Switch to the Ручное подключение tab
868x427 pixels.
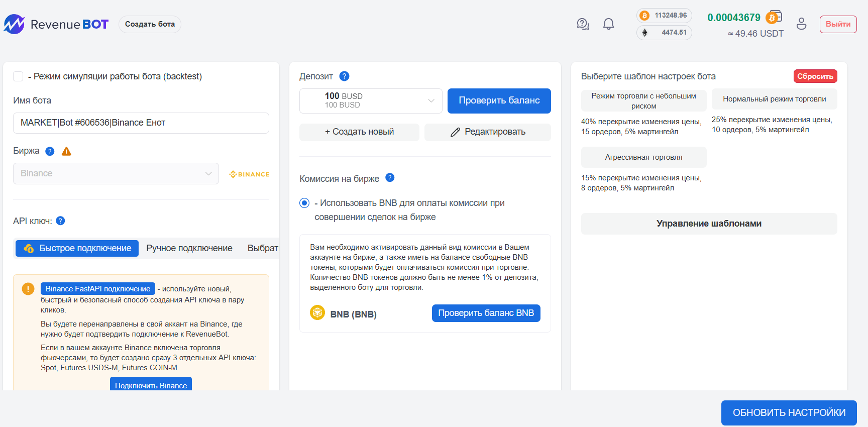point(189,248)
